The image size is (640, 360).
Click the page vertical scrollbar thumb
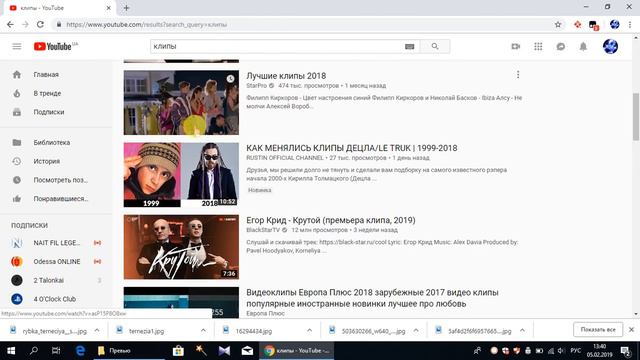point(636,116)
